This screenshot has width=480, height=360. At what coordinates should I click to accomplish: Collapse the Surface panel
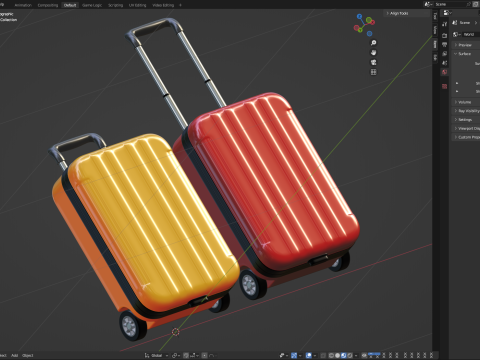pos(466,54)
